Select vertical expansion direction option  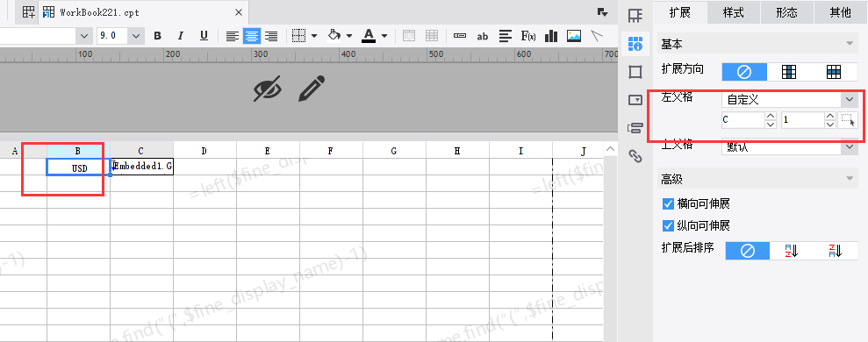789,72
